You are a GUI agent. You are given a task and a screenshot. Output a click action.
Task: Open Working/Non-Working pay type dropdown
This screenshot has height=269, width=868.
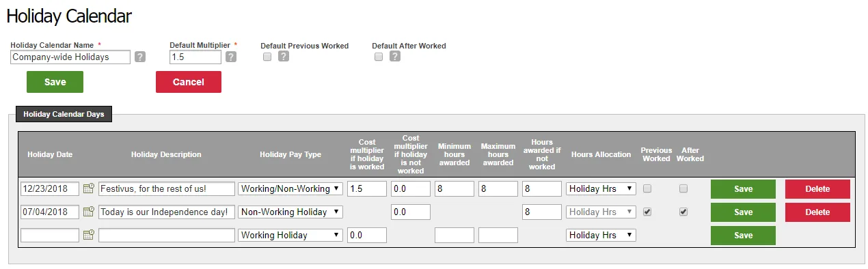coord(290,189)
